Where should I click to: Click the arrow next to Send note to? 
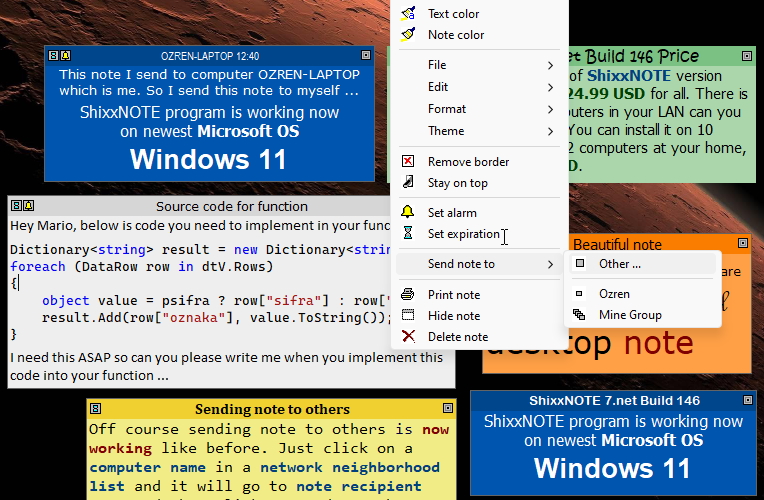tap(550, 264)
